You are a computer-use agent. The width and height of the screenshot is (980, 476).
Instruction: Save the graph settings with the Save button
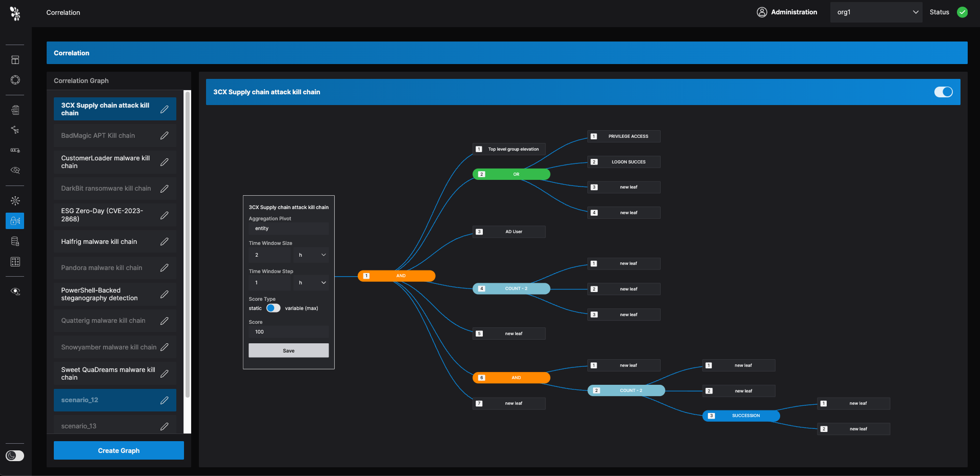pos(289,350)
